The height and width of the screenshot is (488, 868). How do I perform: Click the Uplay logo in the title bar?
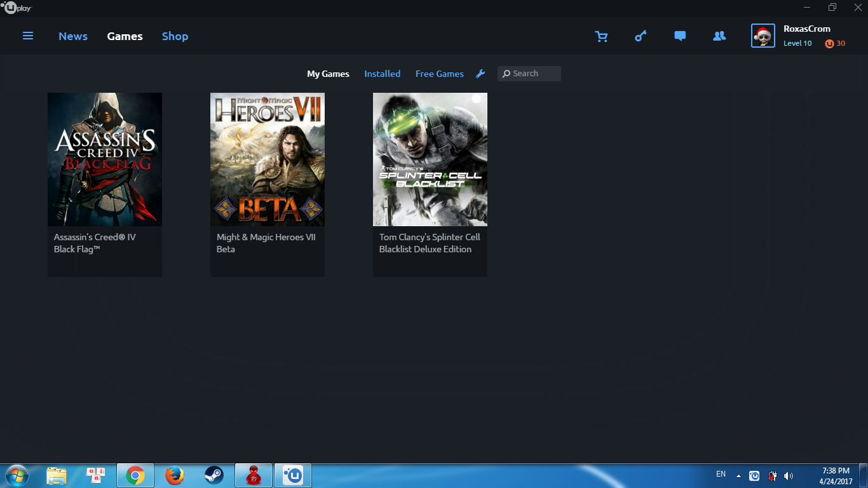pos(17,8)
